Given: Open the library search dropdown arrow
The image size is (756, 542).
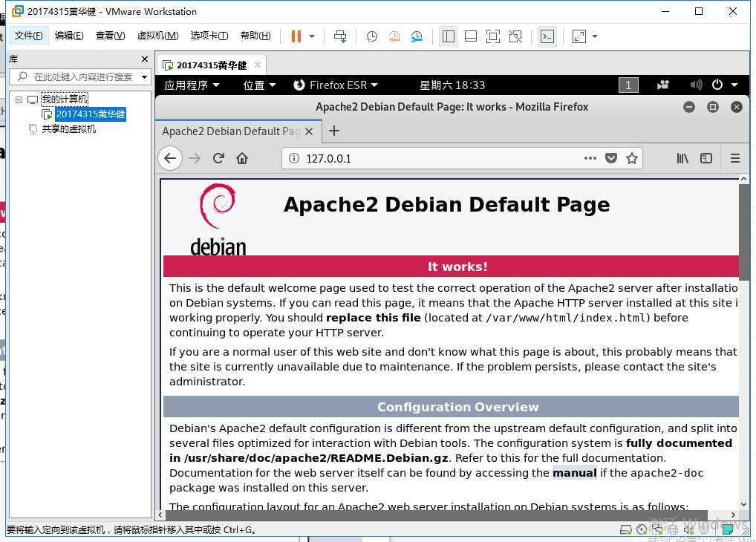Looking at the screenshot, I should pos(144,77).
